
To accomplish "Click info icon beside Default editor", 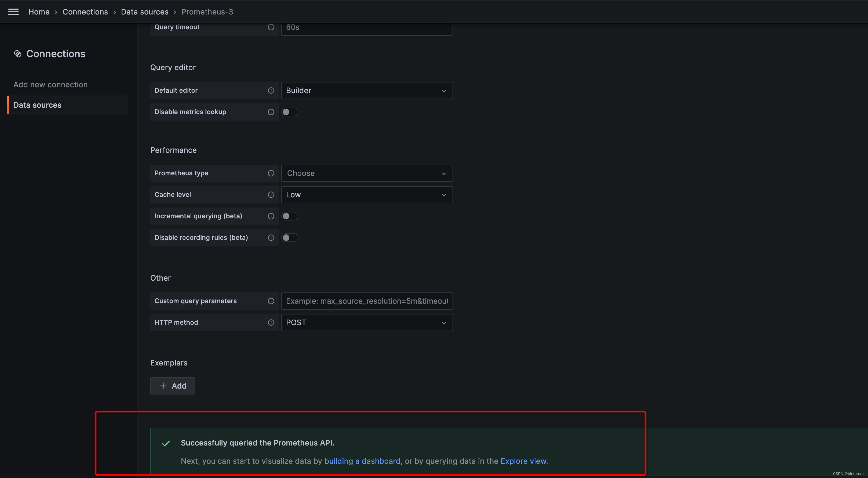I will (x=271, y=90).
